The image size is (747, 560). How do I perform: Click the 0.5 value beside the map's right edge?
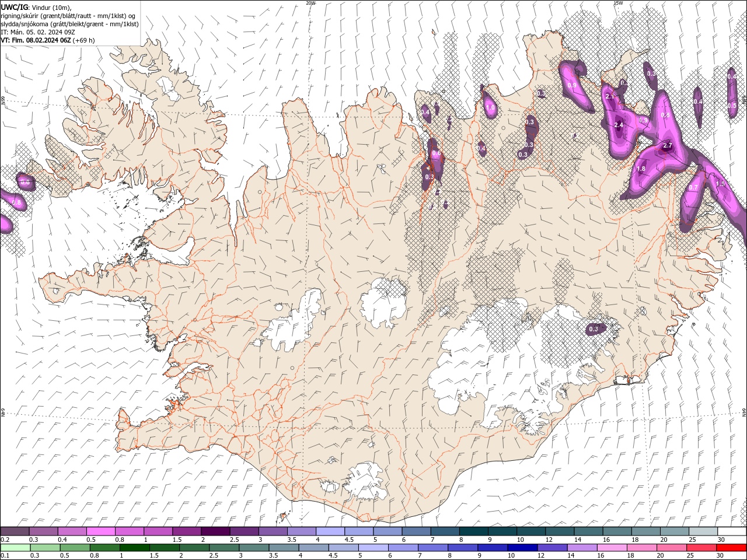tap(732, 106)
